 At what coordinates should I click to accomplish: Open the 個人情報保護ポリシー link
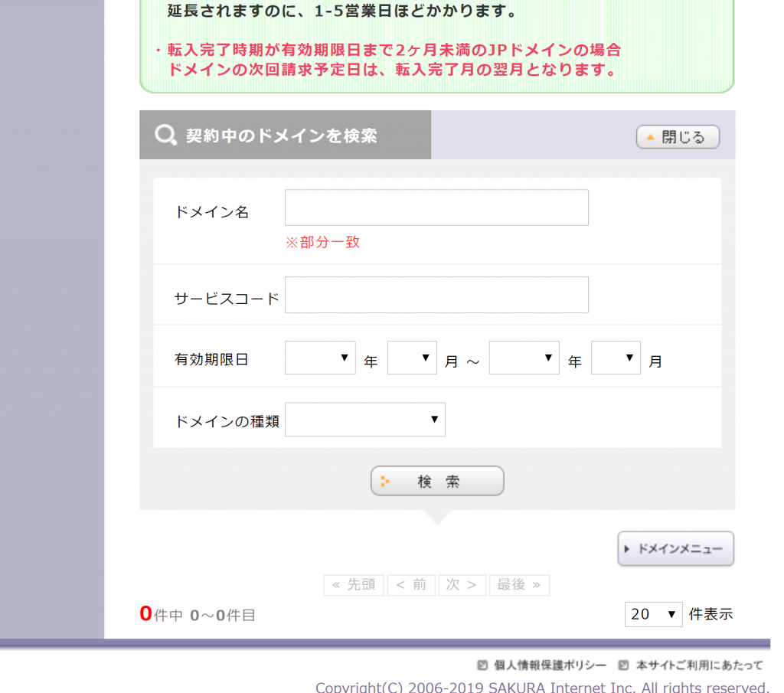point(550,665)
